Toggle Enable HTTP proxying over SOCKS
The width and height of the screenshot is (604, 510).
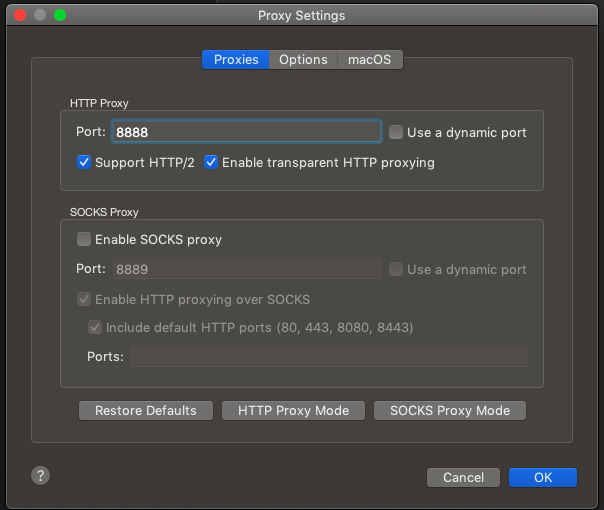(x=84, y=299)
